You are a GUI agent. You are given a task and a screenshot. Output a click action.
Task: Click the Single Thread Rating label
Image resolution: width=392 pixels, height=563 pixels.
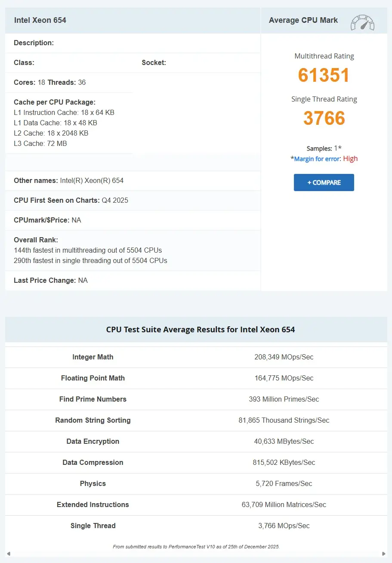pyautogui.click(x=324, y=99)
